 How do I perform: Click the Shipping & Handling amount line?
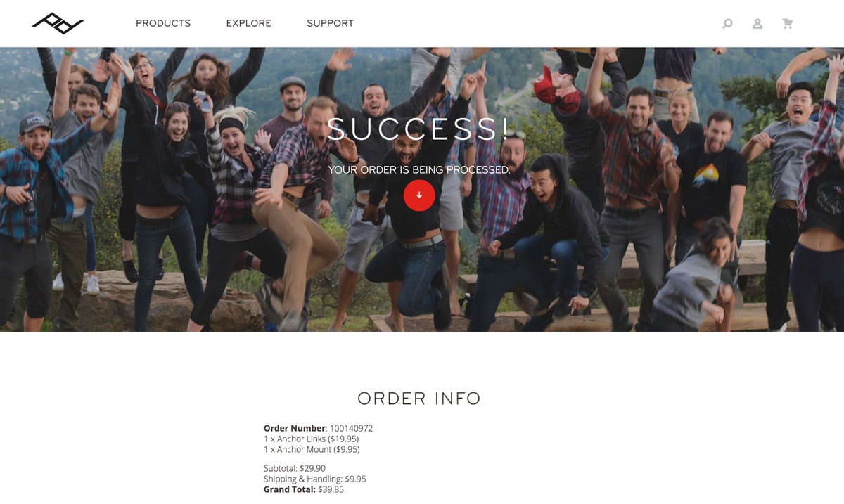tap(315, 479)
